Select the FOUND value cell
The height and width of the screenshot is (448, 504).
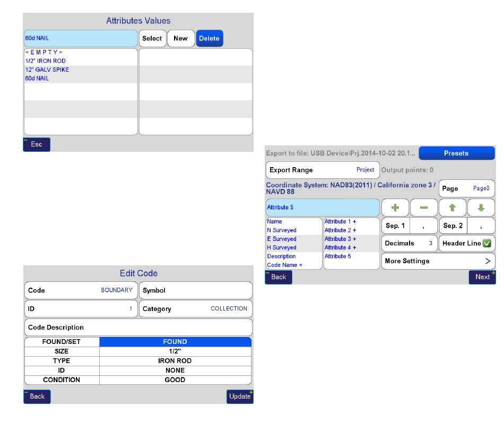point(175,342)
